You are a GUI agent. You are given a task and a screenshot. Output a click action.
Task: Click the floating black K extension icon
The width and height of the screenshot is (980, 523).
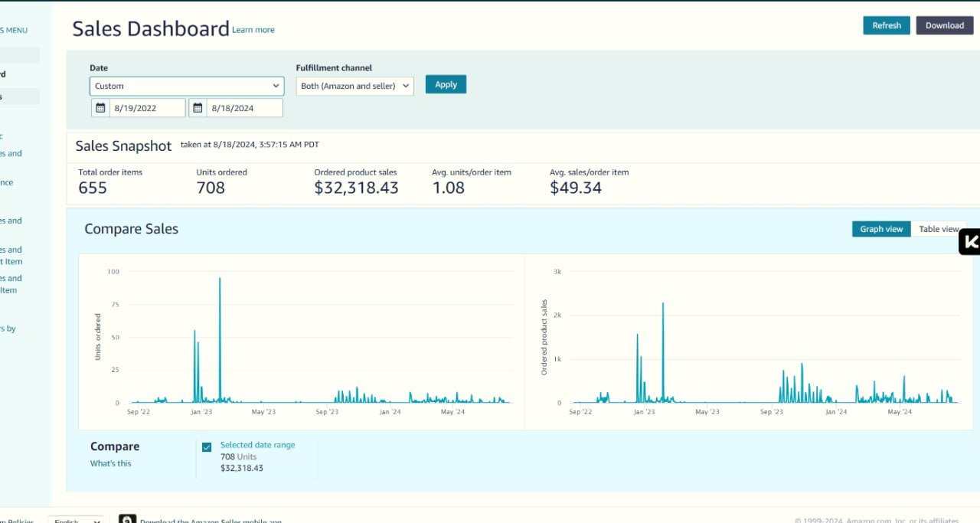(970, 243)
